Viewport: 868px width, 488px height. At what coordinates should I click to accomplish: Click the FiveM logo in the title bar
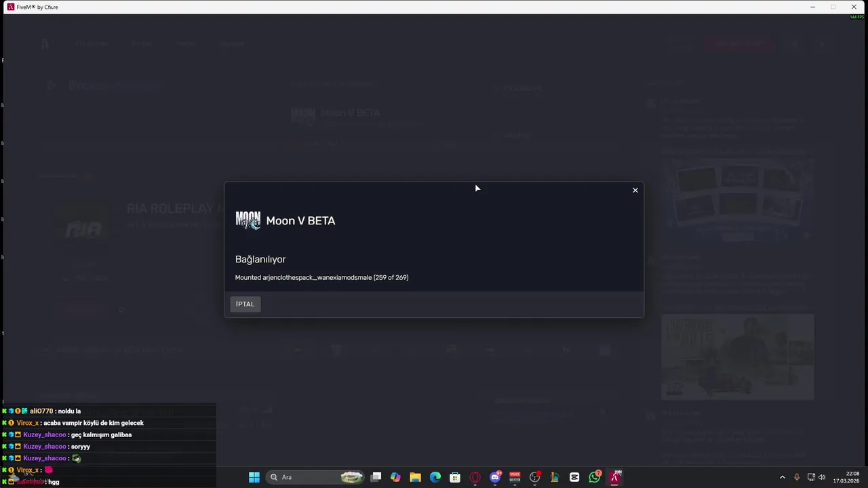[x=10, y=7]
